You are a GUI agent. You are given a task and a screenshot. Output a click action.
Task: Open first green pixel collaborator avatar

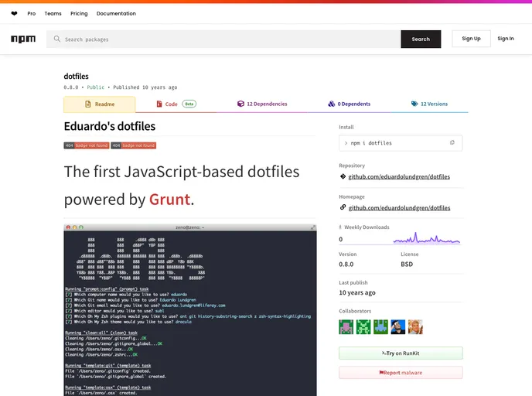346,327
